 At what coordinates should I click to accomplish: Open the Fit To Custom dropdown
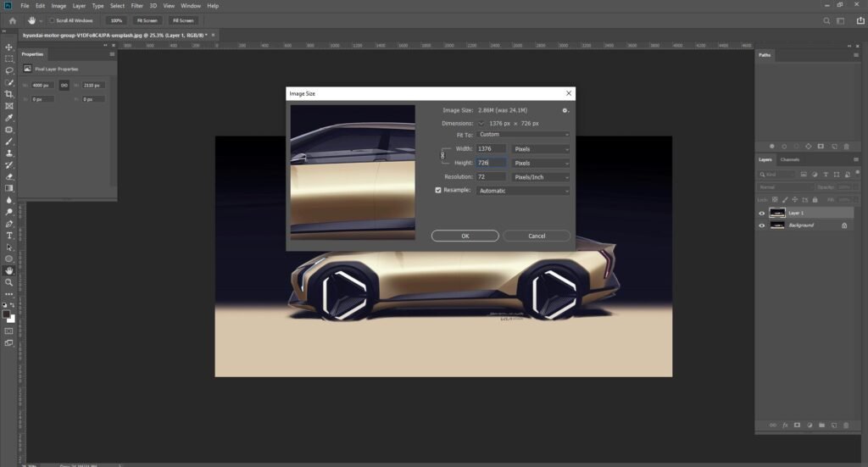tap(523, 135)
